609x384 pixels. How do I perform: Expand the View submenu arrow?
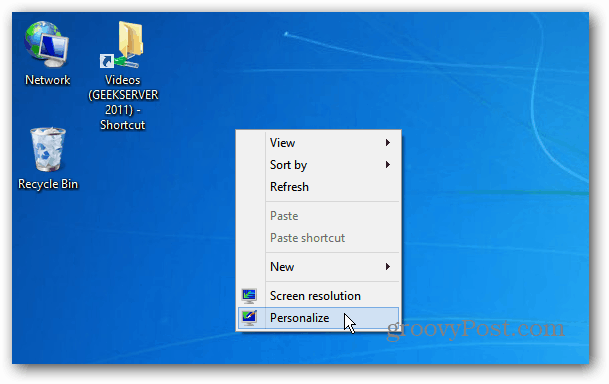point(388,143)
